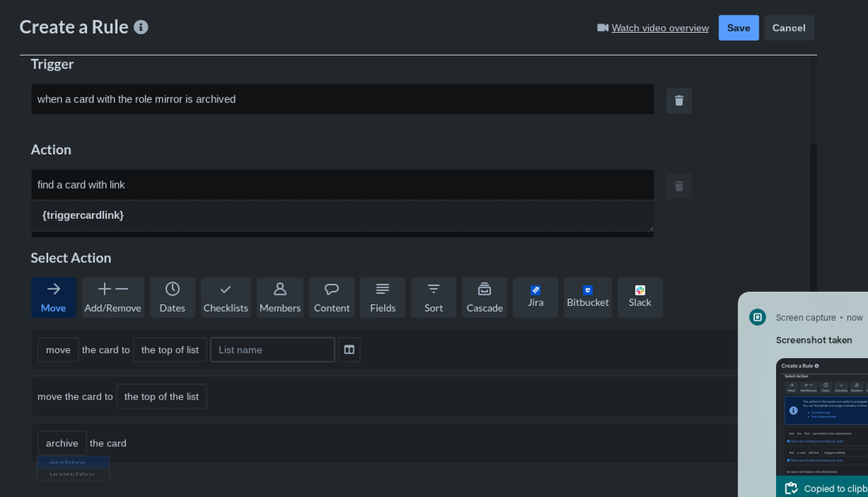Open the board picker icon beside List name
The image size is (868, 497).
point(349,350)
